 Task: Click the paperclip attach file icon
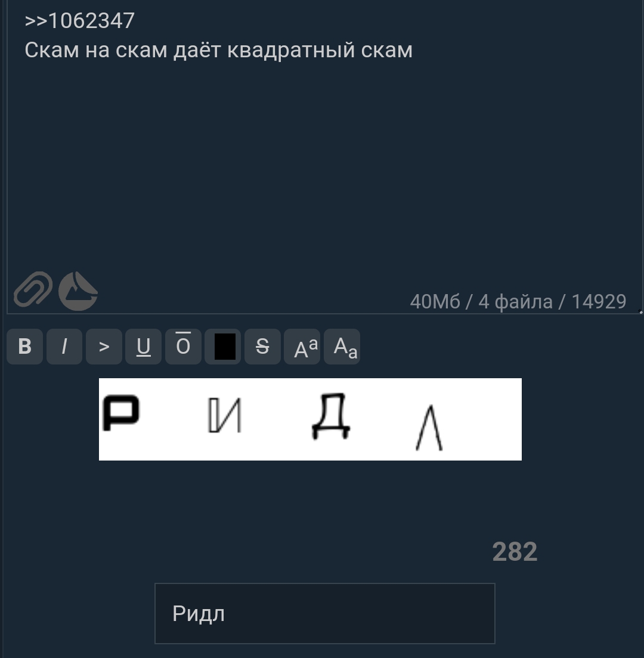click(33, 289)
